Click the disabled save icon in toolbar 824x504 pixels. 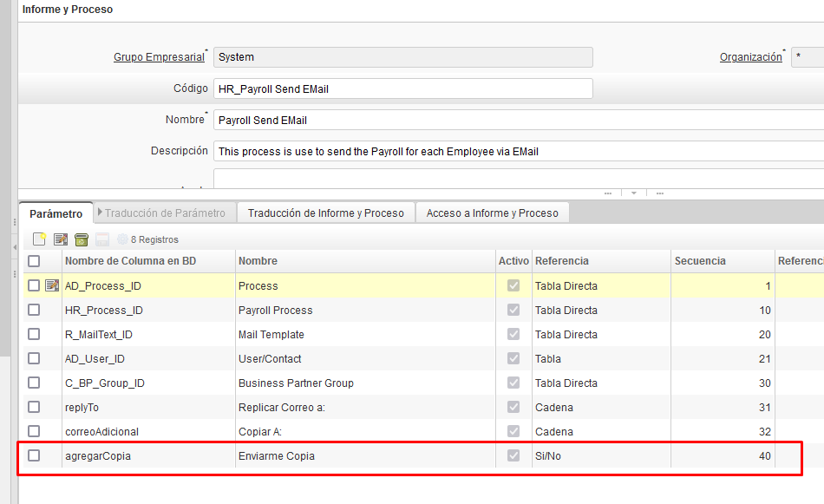(101, 239)
